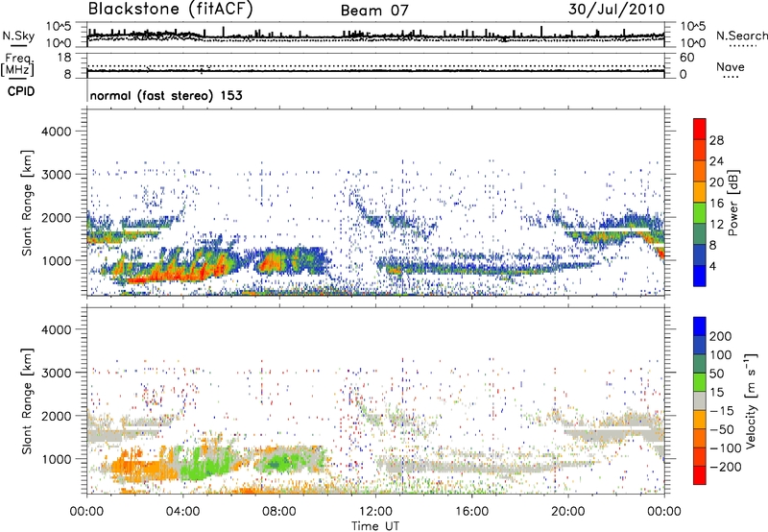Screen dimensions: 768x532
Task: Click 'normal (fast stereo) 153' text
Action: (x=166, y=96)
